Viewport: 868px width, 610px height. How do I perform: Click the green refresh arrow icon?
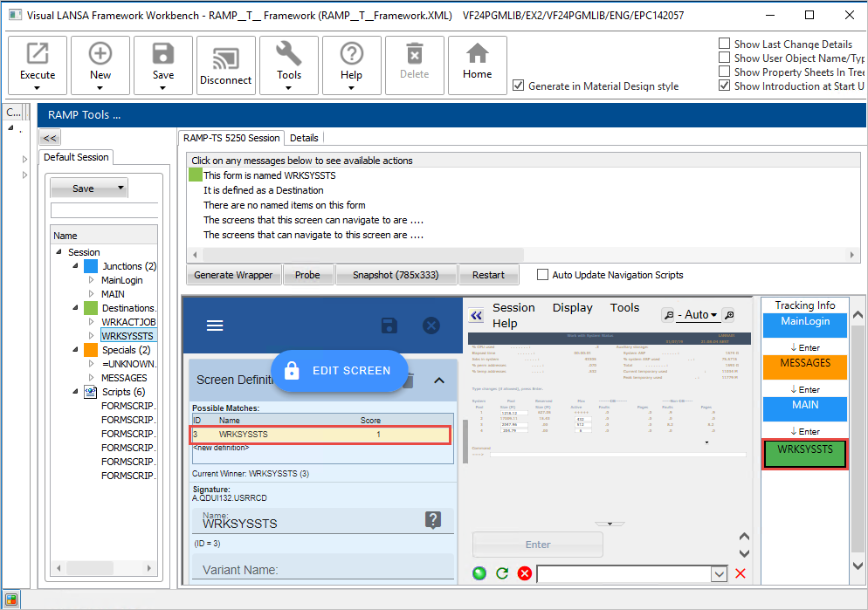502,573
